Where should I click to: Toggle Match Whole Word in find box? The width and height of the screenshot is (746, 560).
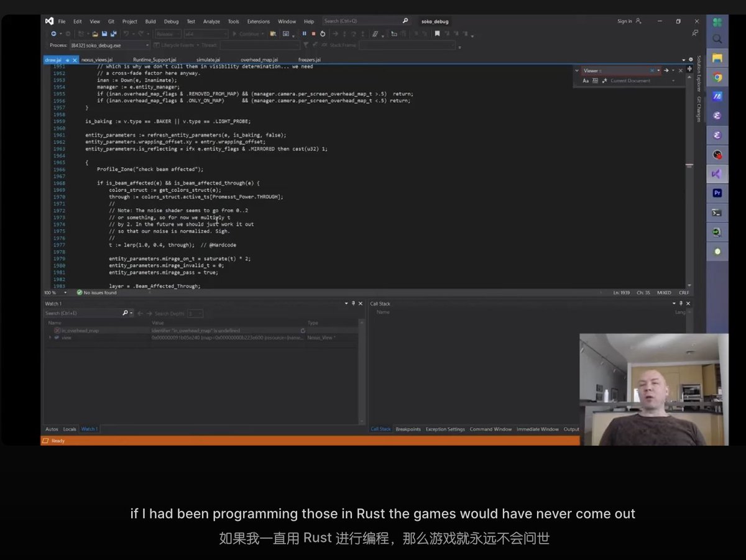(x=594, y=81)
